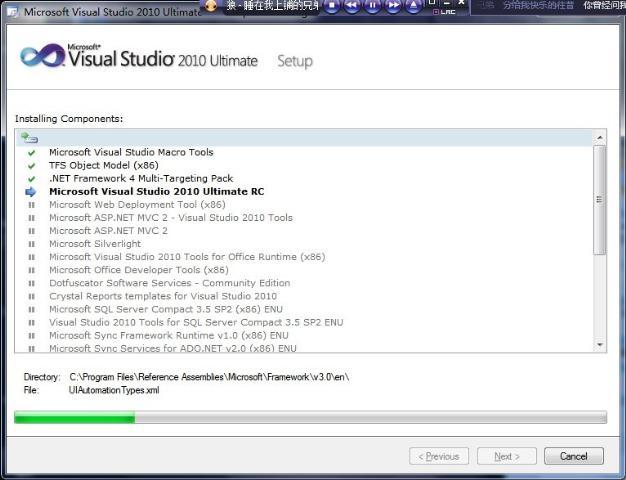The width and height of the screenshot is (626, 480).
Task: Click the media player's round logo icon
Action: [x=211, y=5]
